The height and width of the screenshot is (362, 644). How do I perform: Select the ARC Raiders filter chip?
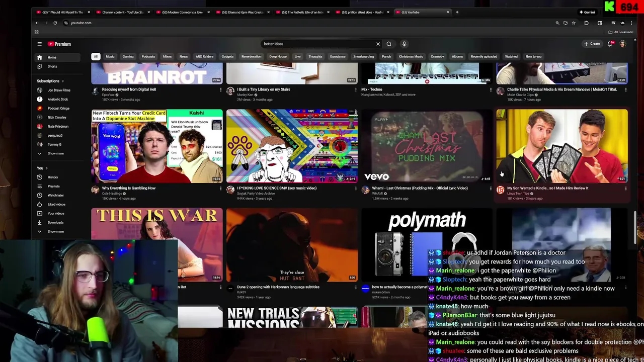(x=204, y=56)
